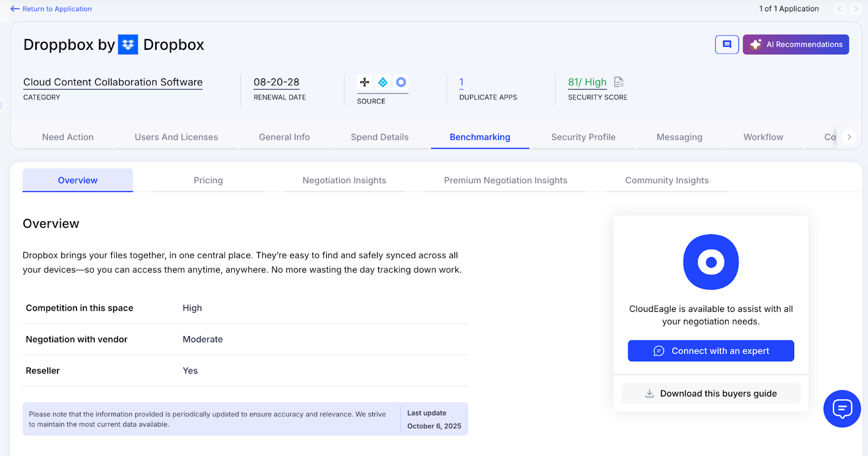This screenshot has width=868, height=456.
Task: Click the circular CloudEagle source icon
Action: (401, 82)
